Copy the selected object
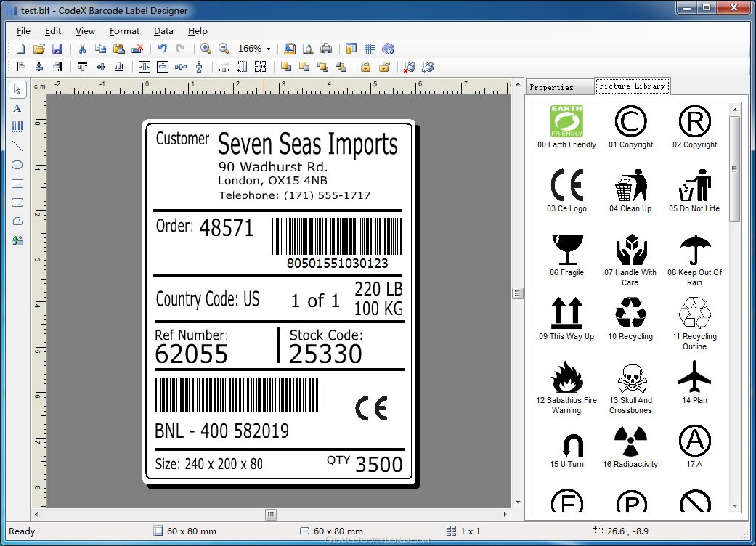The image size is (756, 546). 100,49
